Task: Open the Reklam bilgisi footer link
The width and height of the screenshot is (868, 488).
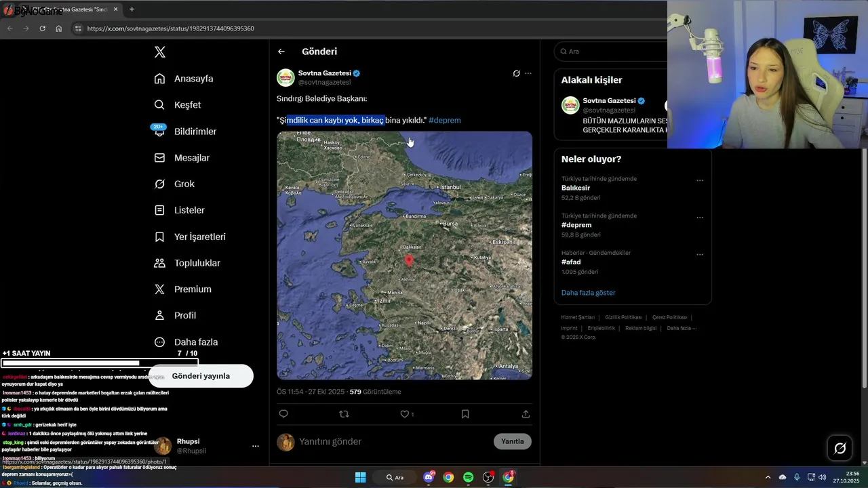Action: pos(641,328)
